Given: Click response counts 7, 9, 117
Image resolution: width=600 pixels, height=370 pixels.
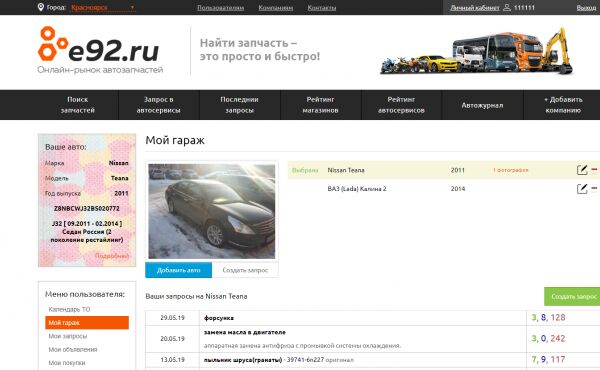Looking at the screenshot, I should point(548,360).
